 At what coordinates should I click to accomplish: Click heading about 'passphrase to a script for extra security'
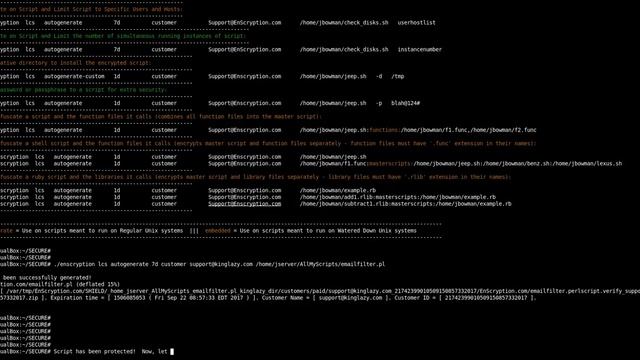[83, 90]
